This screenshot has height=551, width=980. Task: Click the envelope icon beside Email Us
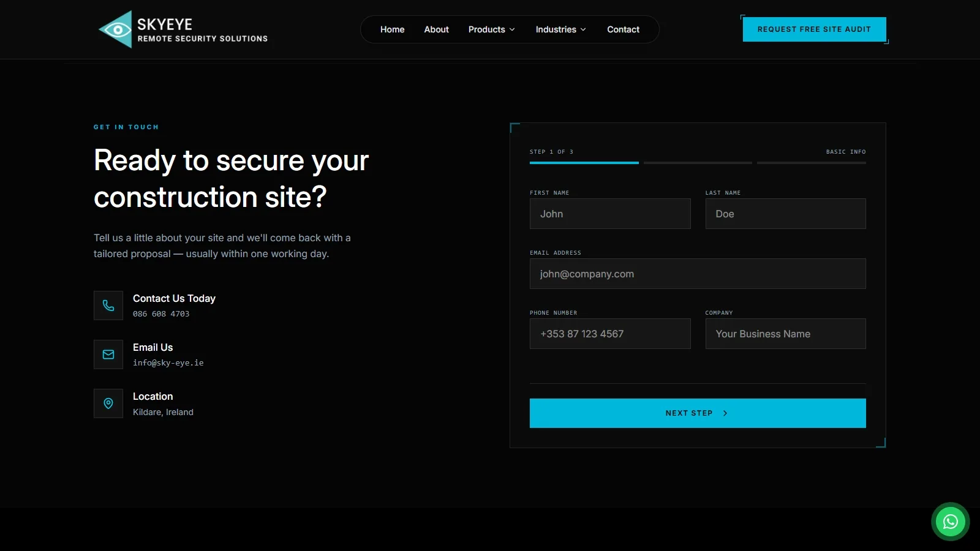tap(108, 354)
